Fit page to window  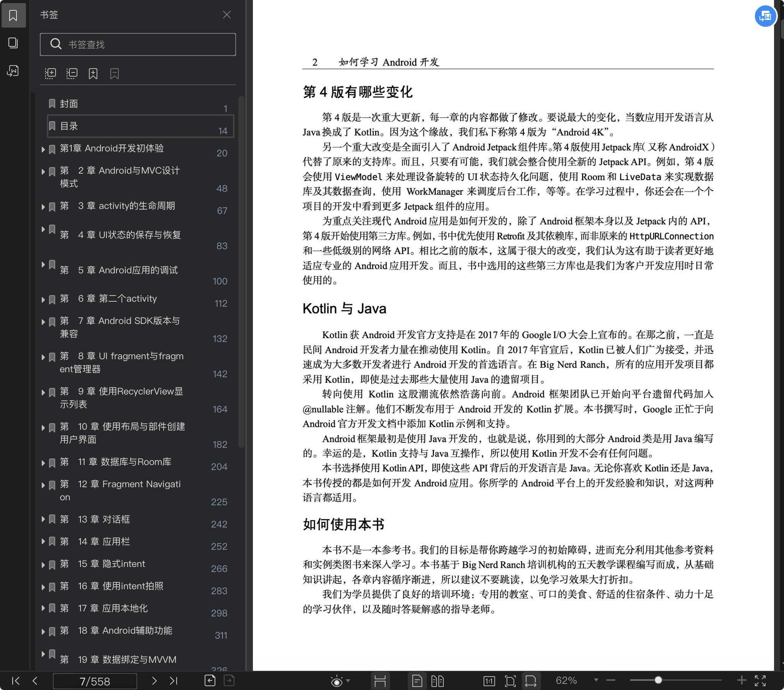point(510,681)
